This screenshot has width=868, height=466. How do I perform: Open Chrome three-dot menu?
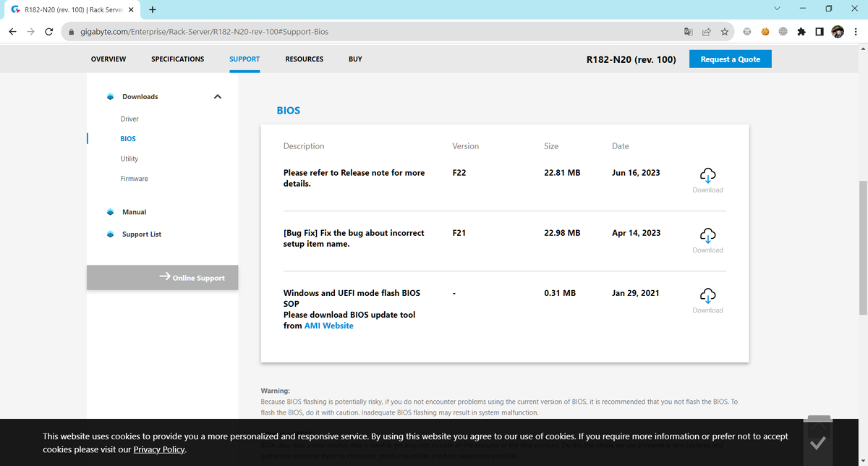click(856, 32)
